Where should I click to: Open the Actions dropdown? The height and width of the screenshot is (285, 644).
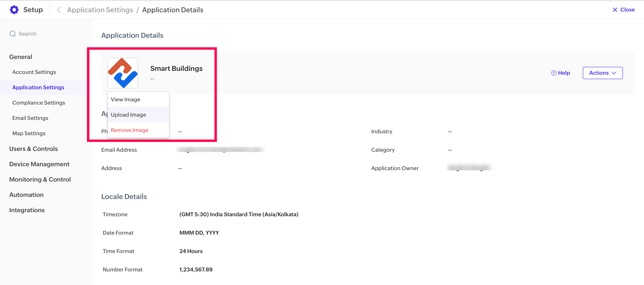(x=603, y=73)
